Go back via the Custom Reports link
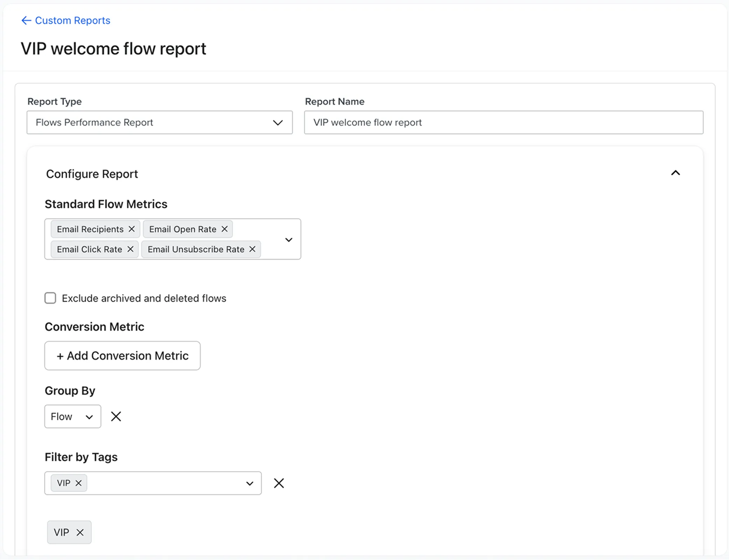This screenshot has width=729, height=560. tap(66, 20)
